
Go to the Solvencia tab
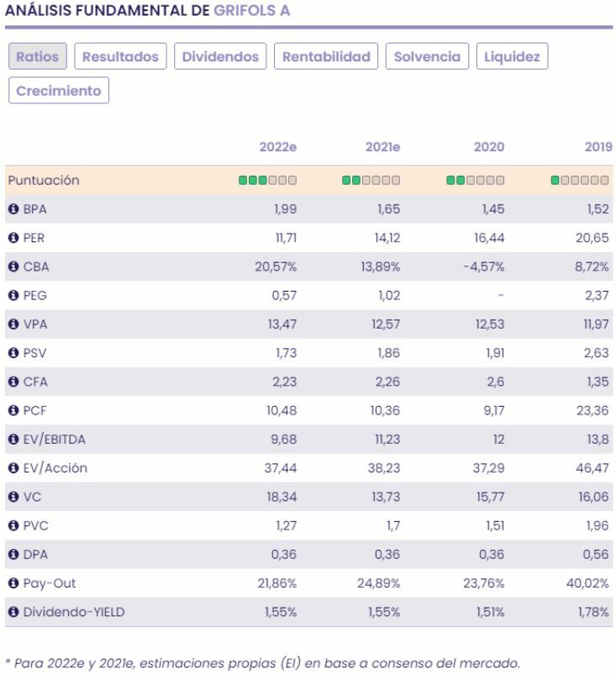pyautogui.click(x=427, y=57)
